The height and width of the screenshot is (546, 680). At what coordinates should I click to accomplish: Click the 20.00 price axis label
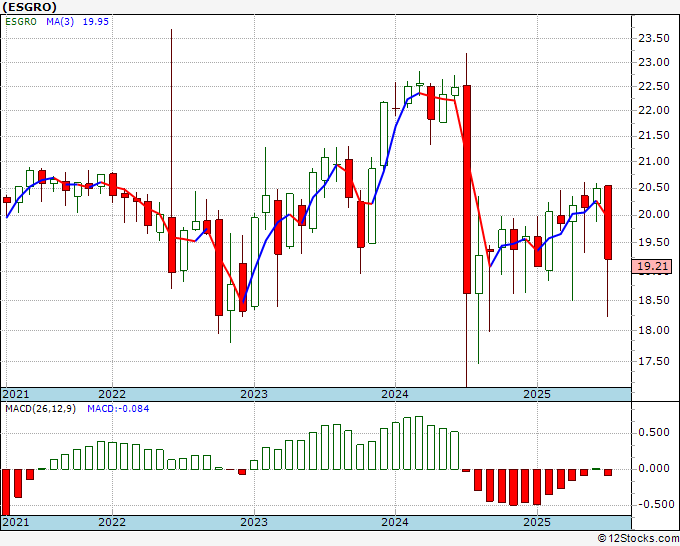click(x=654, y=214)
